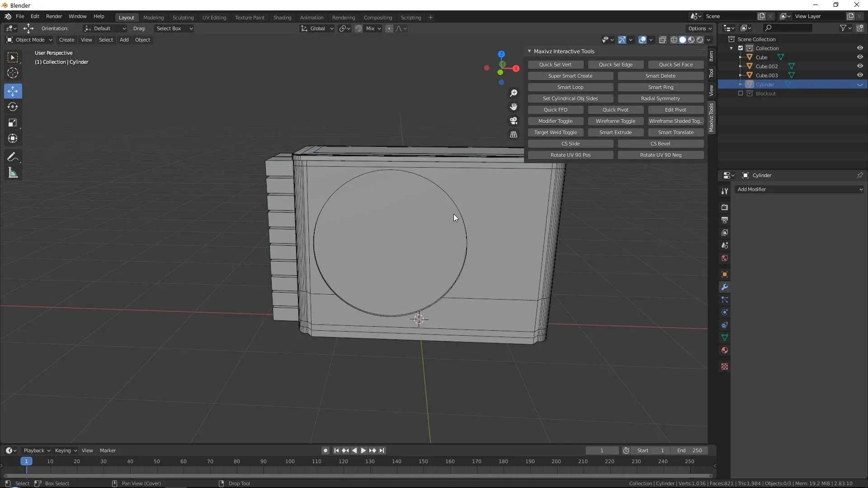Viewport: 868px width, 488px height.
Task: Select the 3D Cursor tool
Action: coord(13,73)
